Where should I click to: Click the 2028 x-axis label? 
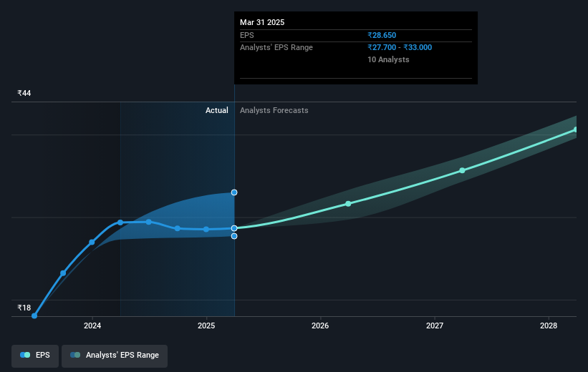click(x=549, y=325)
